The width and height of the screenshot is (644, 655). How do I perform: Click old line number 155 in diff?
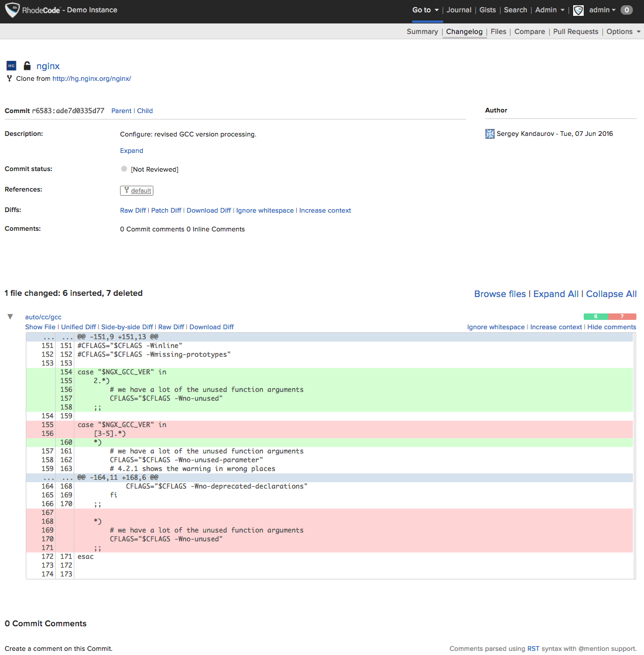point(47,424)
